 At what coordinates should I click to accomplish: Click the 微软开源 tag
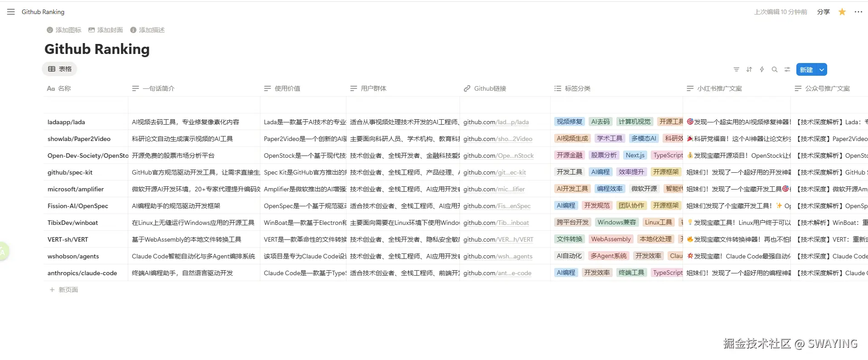644,189
